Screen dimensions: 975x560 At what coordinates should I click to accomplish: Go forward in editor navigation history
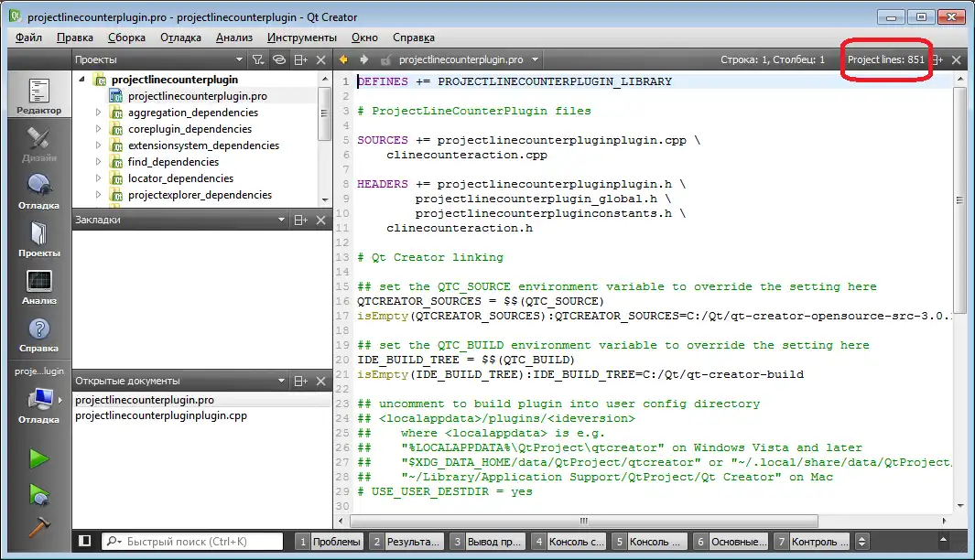tap(364, 59)
